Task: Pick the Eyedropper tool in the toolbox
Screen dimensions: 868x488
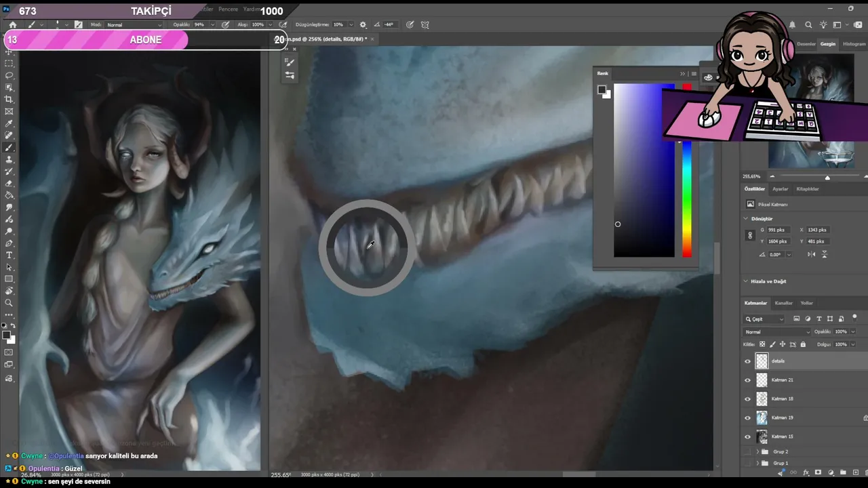Action: point(9,124)
